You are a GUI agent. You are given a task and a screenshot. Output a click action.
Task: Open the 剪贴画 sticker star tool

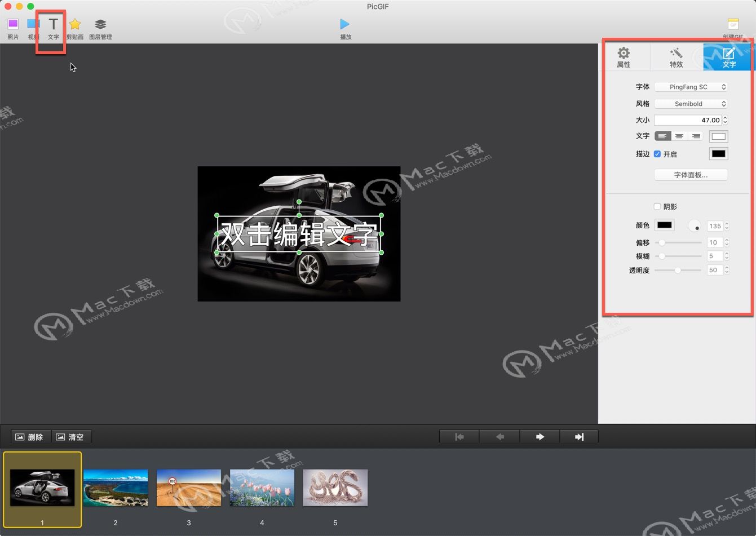(75, 28)
